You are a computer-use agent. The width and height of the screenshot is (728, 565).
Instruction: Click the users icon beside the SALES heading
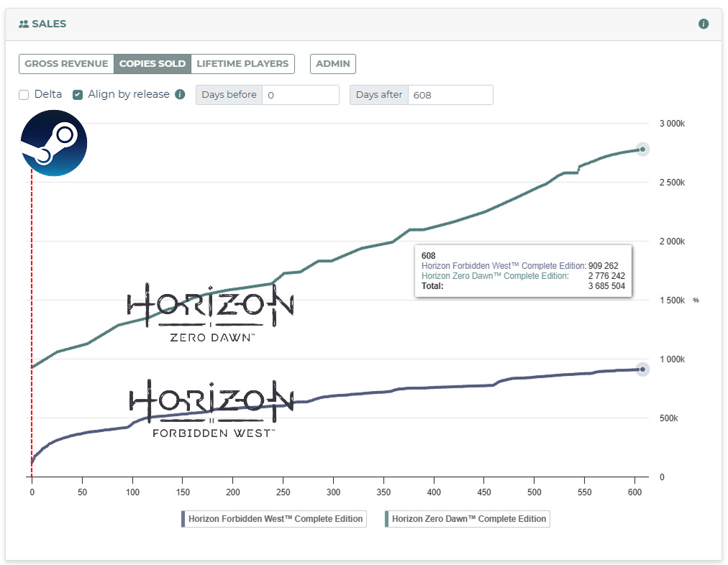[24, 23]
